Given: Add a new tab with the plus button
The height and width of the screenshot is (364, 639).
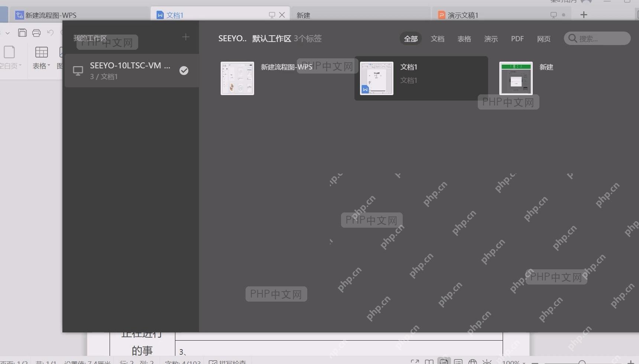Looking at the screenshot, I should click(x=584, y=15).
